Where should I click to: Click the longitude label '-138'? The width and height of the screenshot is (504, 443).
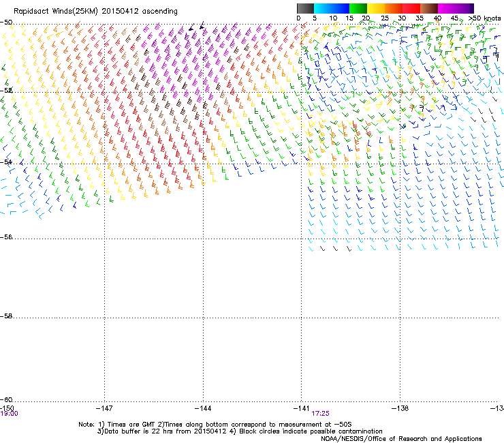point(400,408)
